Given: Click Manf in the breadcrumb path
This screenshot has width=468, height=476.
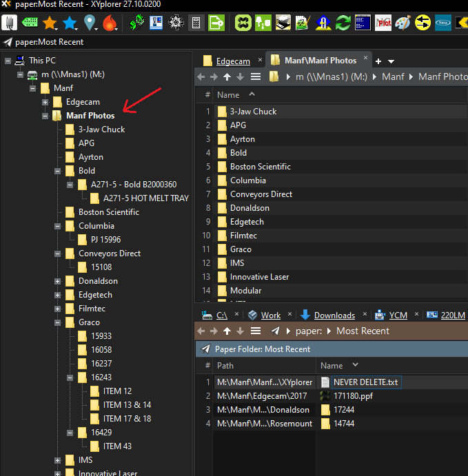Looking at the screenshot, I should pos(393,76).
